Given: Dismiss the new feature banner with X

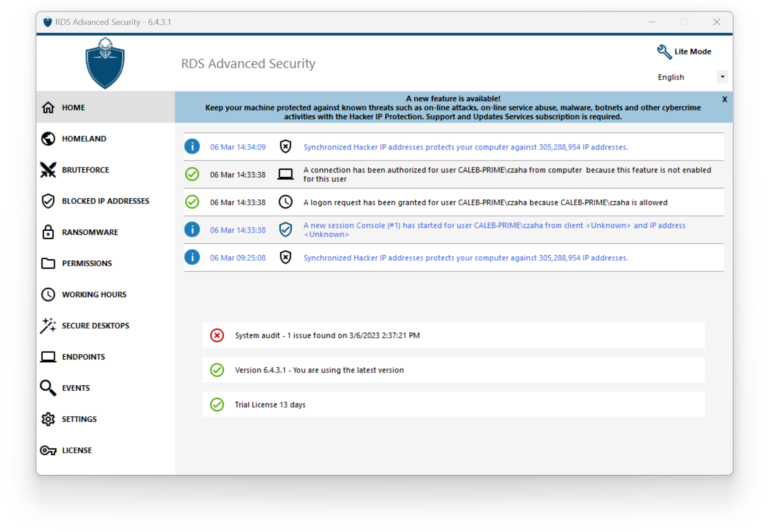Looking at the screenshot, I should coord(724,99).
